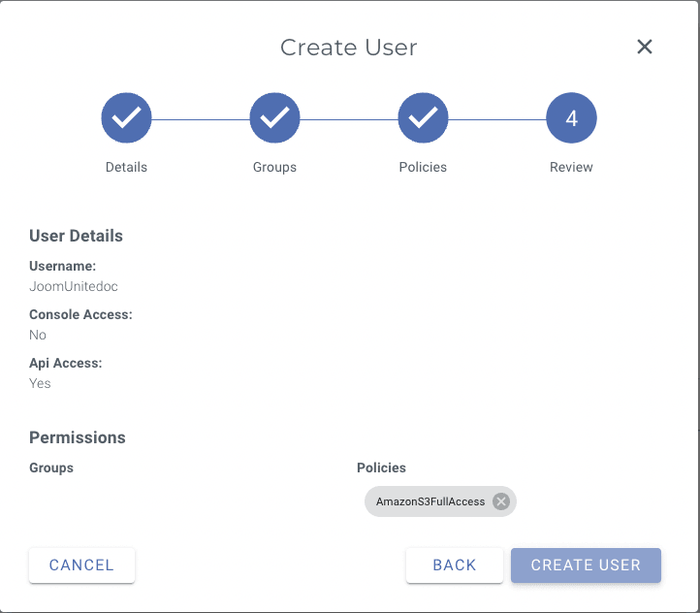Select the AmazonS3FullAccess policy chip text
Viewport: 700px width, 613px height.
pos(430,501)
